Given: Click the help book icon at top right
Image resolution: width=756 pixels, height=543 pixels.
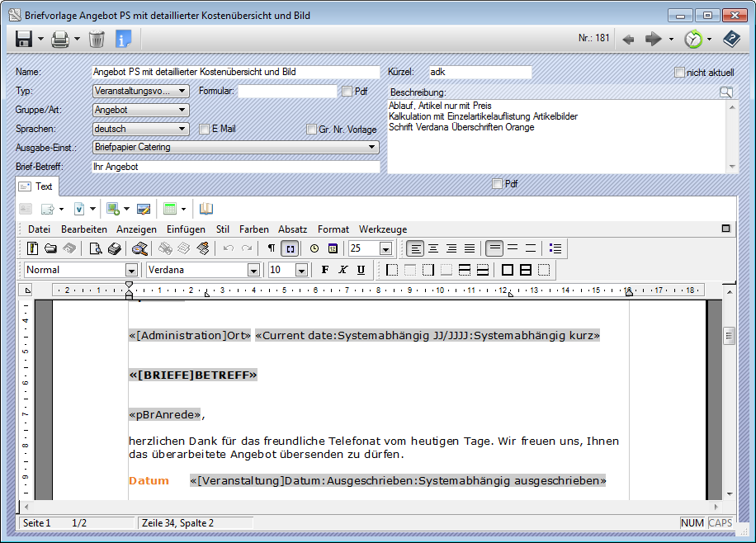Looking at the screenshot, I should click(731, 39).
